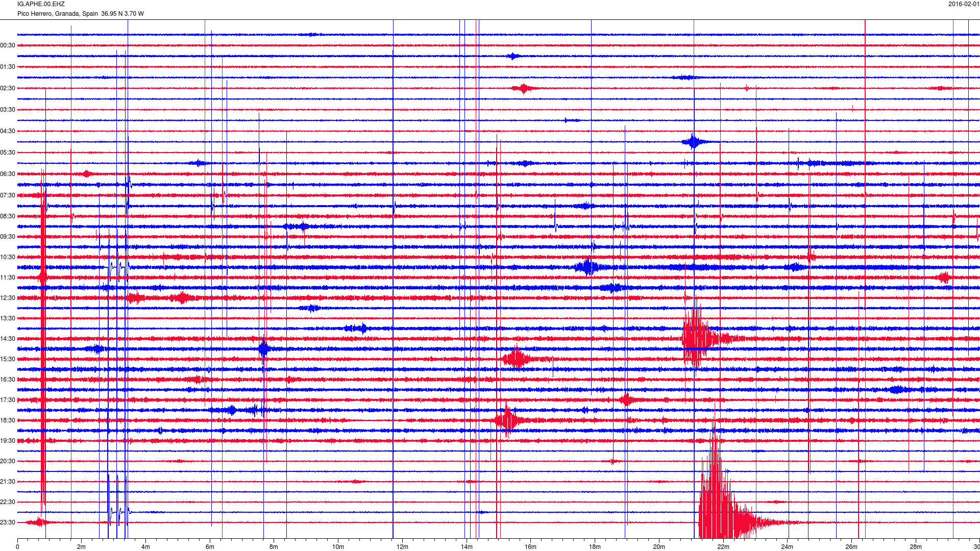Click the 20:30 time label
Screen dimensions: 980x551
coord(8,461)
